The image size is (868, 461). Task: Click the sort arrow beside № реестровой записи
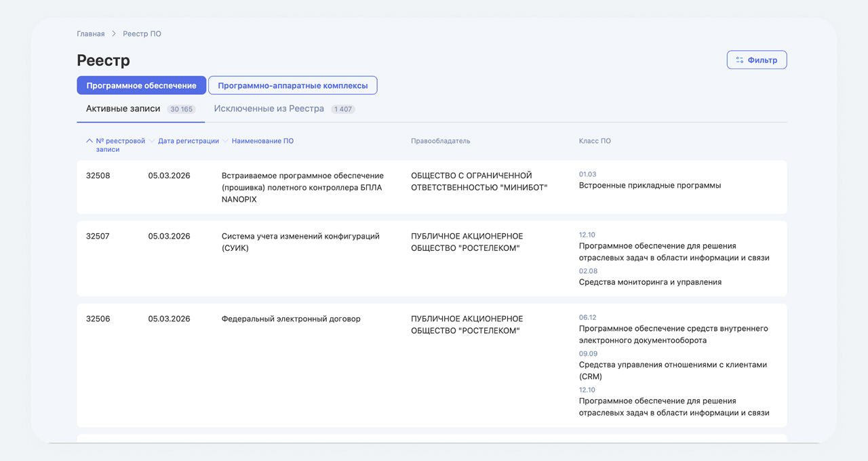90,141
